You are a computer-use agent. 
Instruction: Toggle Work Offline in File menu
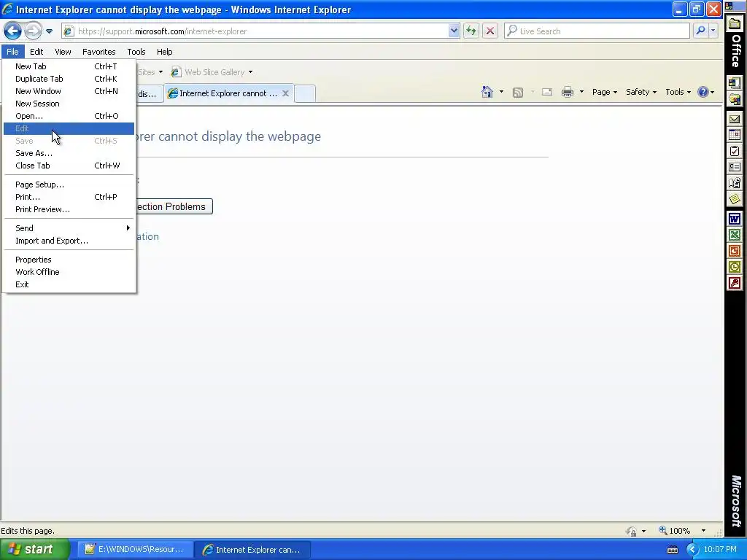click(69, 273)
